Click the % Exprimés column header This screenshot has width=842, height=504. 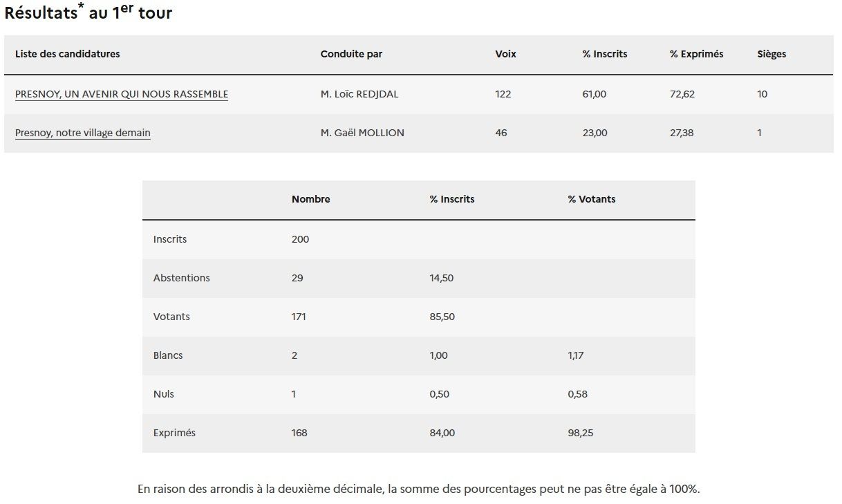point(696,54)
